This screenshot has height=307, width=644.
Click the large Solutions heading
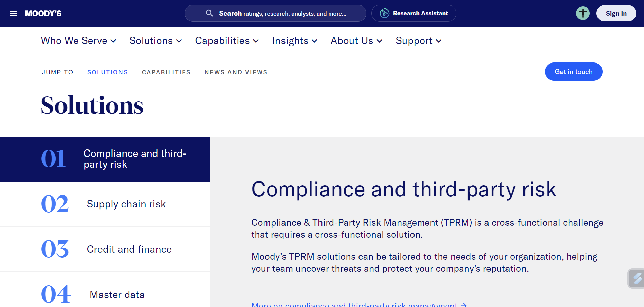pyautogui.click(x=92, y=105)
